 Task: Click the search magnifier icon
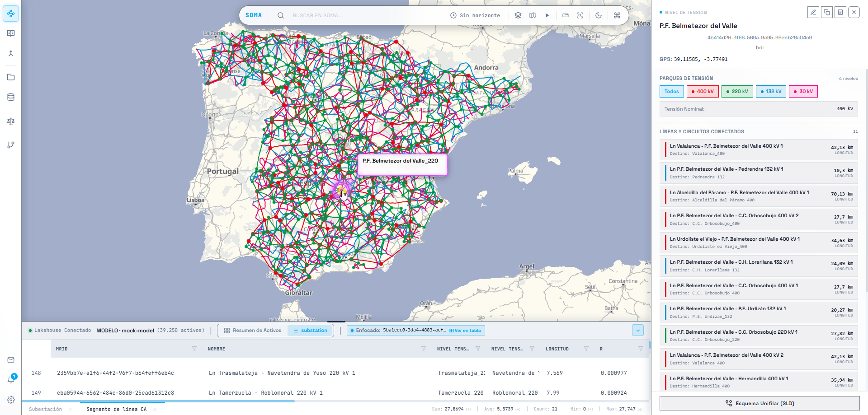281,15
